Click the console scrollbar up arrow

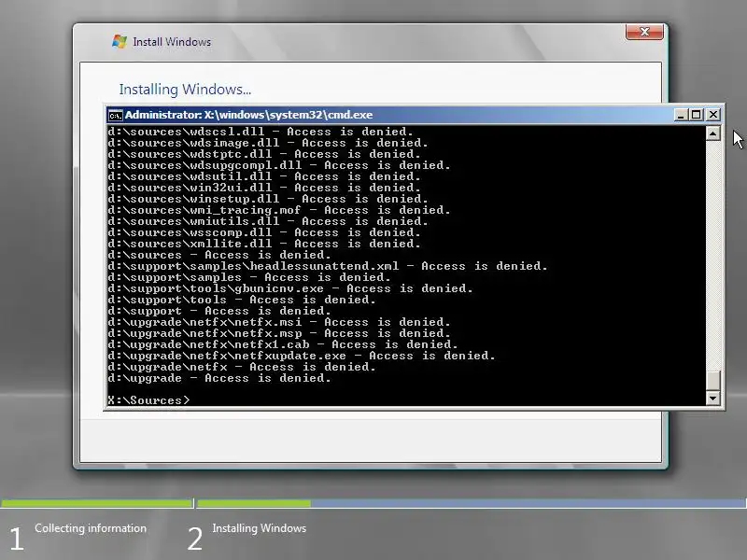pyautogui.click(x=712, y=133)
